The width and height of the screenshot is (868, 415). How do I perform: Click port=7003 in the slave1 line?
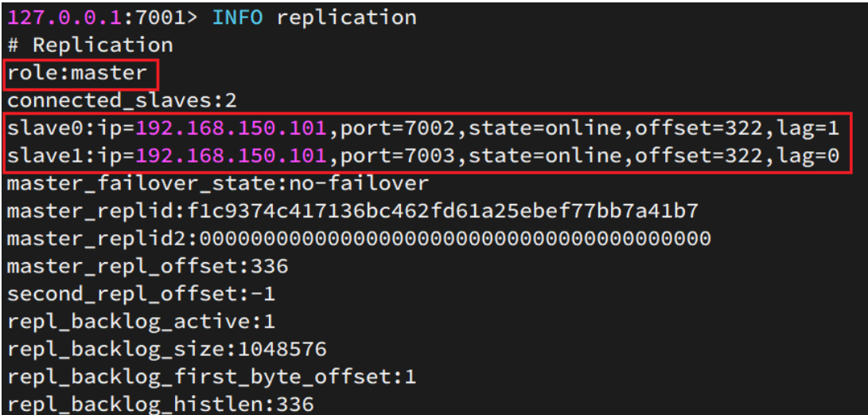pyautogui.click(x=396, y=157)
